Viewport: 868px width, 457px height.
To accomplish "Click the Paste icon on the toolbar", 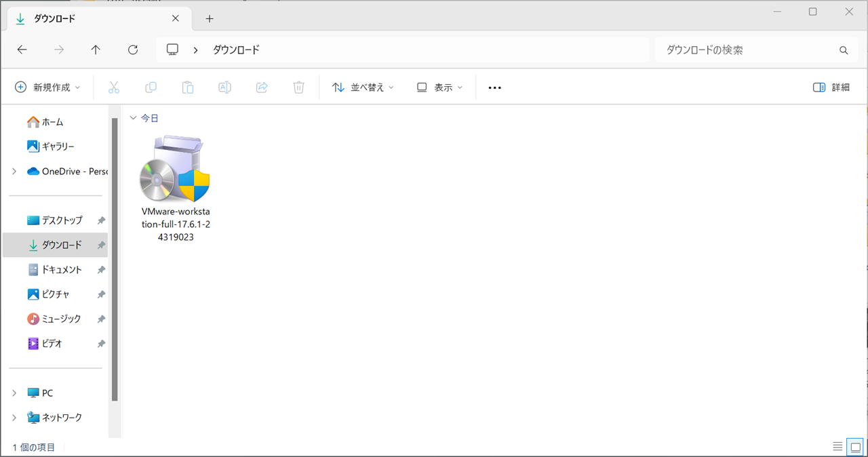I will point(187,87).
